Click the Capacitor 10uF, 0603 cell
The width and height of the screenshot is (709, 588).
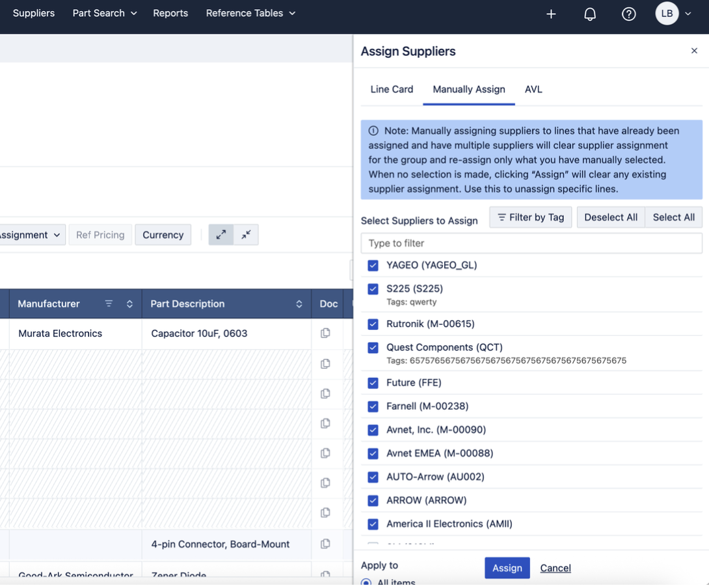[226, 334]
